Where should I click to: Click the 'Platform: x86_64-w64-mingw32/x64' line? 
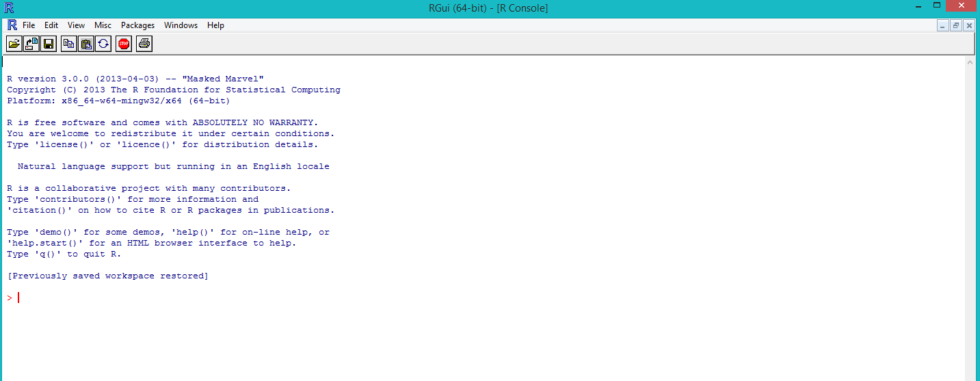coord(118,101)
